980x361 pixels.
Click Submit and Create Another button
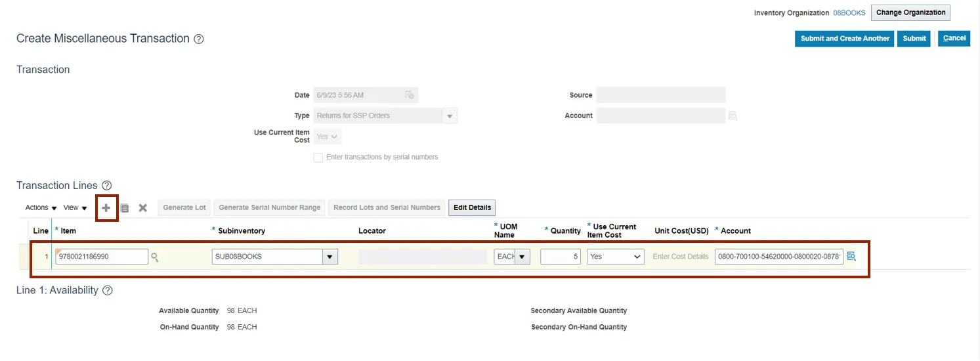tap(845, 39)
